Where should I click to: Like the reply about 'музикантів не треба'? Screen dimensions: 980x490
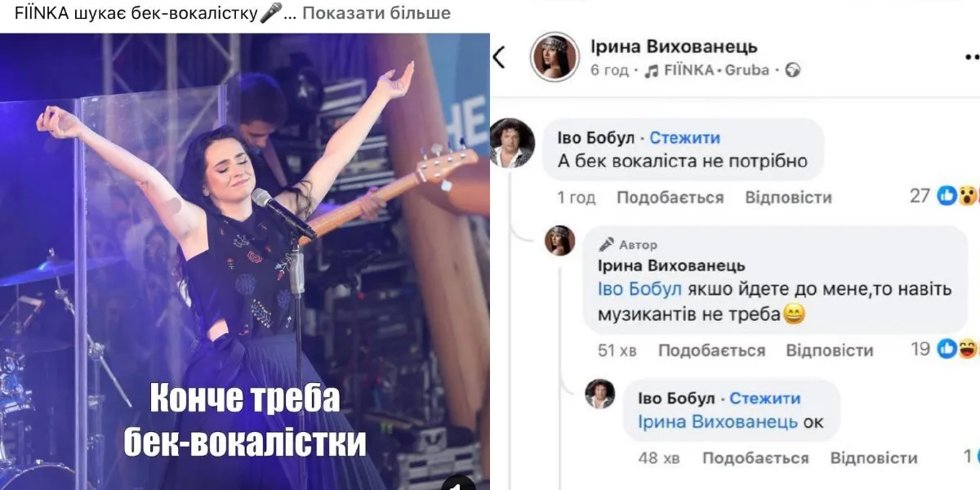coord(711,351)
